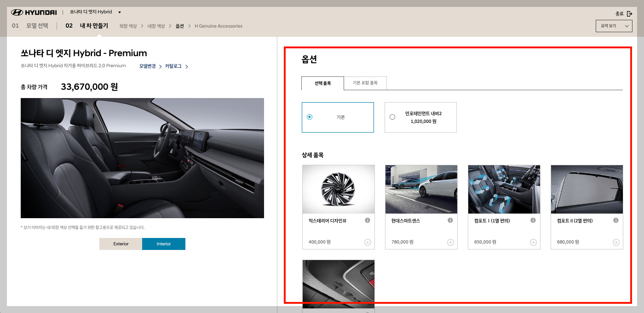Open info for 현대스마트센스
The width and height of the screenshot is (644, 313).
tap(450, 220)
